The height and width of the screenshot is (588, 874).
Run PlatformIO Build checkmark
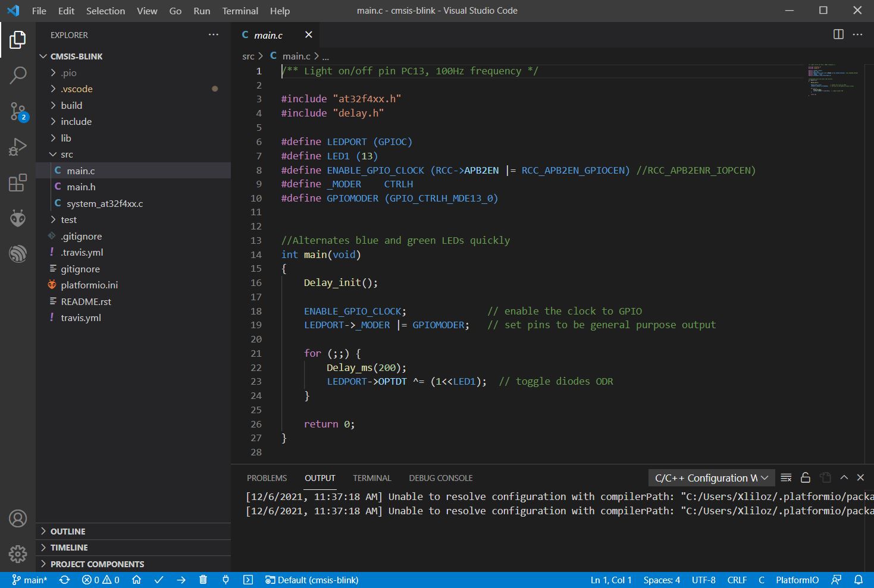pos(159,580)
